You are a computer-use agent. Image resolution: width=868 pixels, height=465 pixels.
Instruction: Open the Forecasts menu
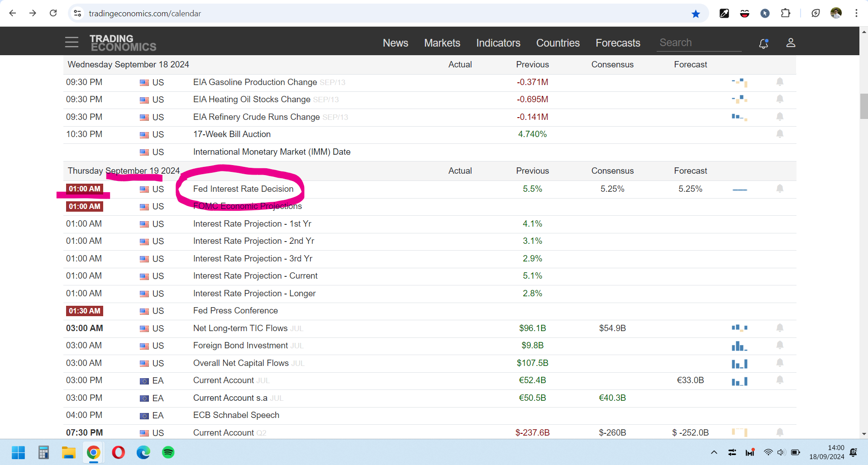pyautogui.click(x=618, y=43)
